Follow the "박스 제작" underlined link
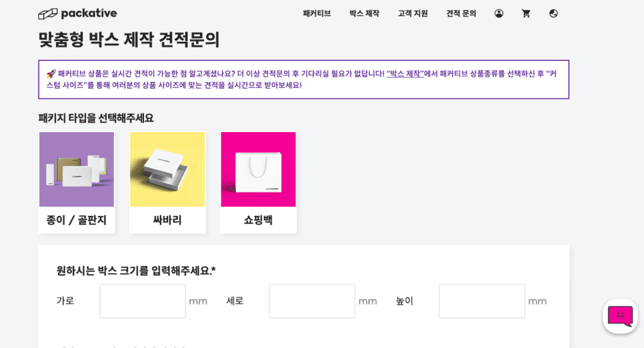Image resolution: width=644 pixels, height=348 pixels. [x=404, y=74]
